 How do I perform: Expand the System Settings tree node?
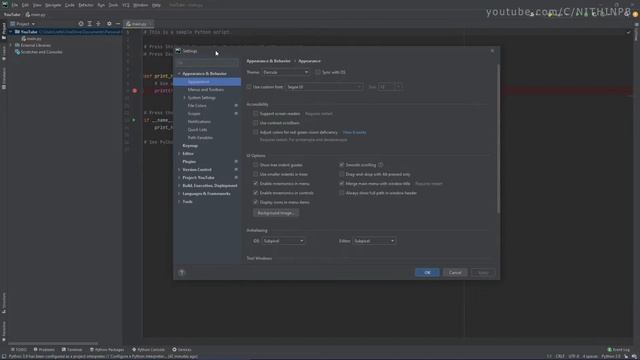pos(184,98)
